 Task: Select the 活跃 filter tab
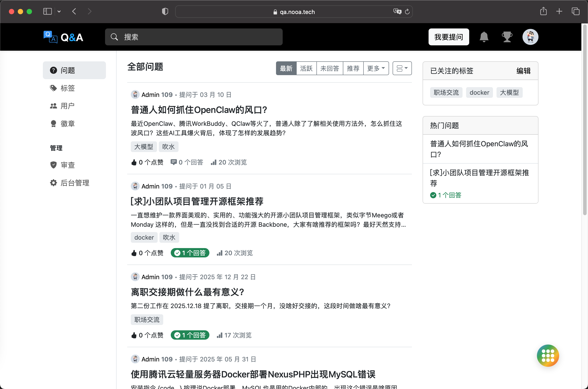click(x=306, y=68)
